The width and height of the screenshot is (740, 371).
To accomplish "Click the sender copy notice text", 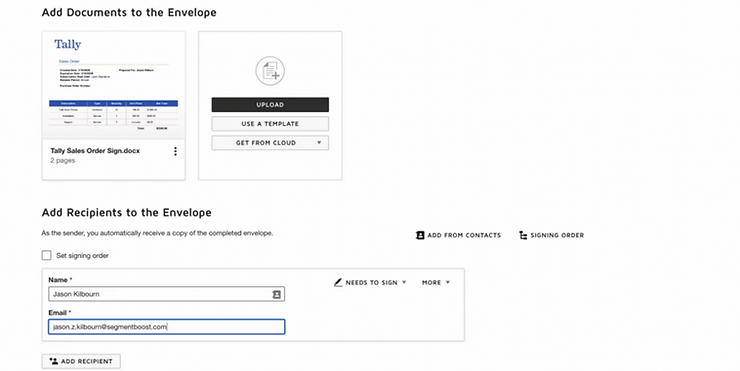I will click(157, 233).
